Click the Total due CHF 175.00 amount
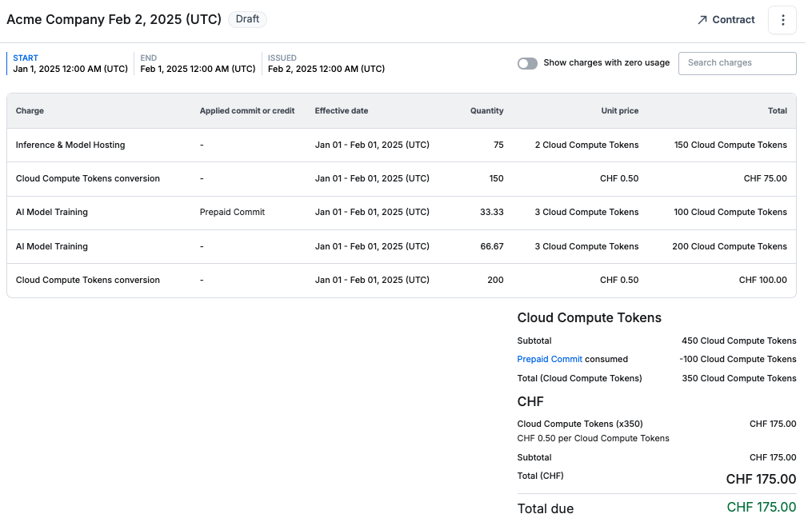 (x=761, y=508)
